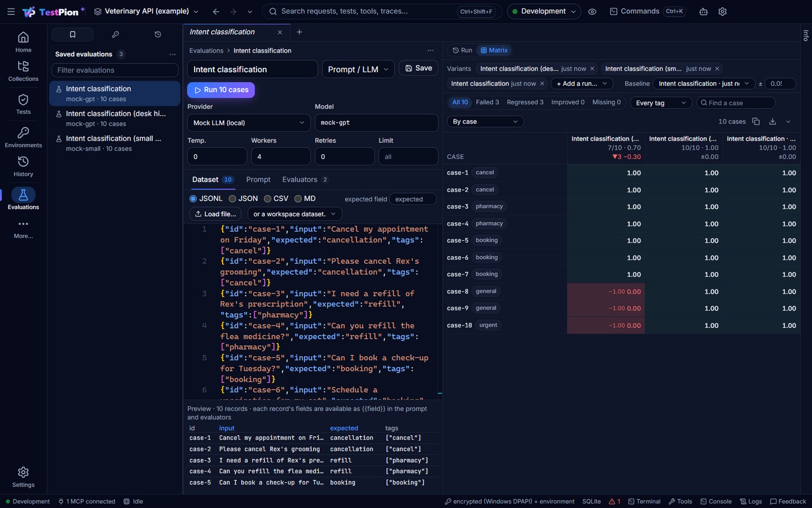Show the bookmark saved-evaluations panel tab
Image resolution: width=812 pixels, height=508 pixels.
[x=72, y=34]
